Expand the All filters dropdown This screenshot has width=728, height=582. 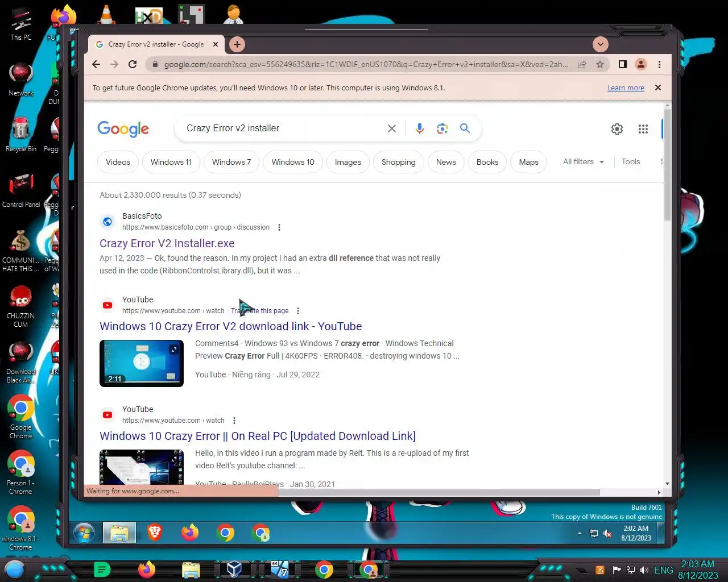coord(584,162)
